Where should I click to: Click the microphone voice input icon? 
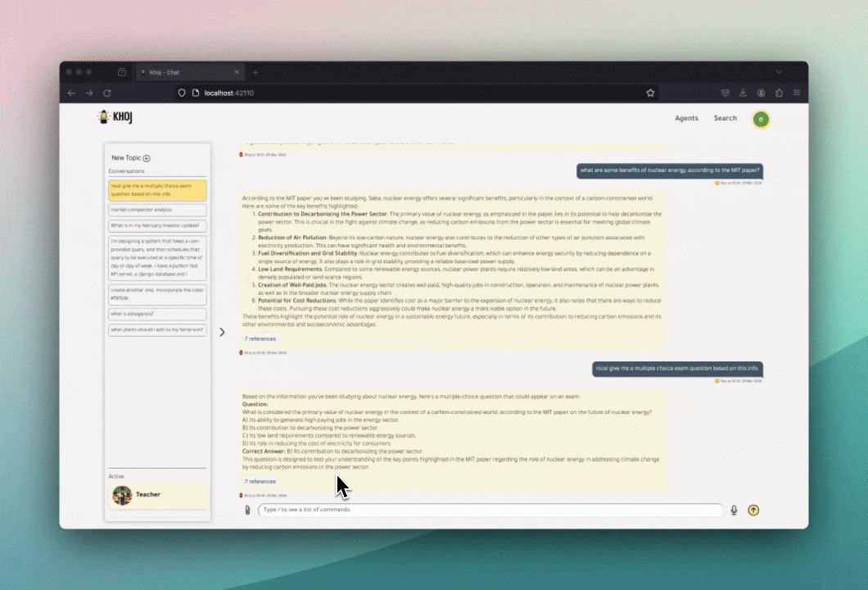[734, 510]
